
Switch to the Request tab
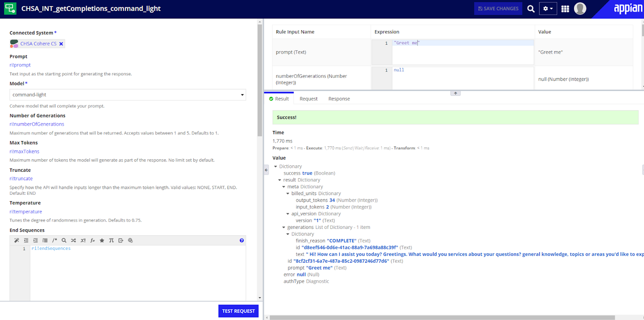308,99
